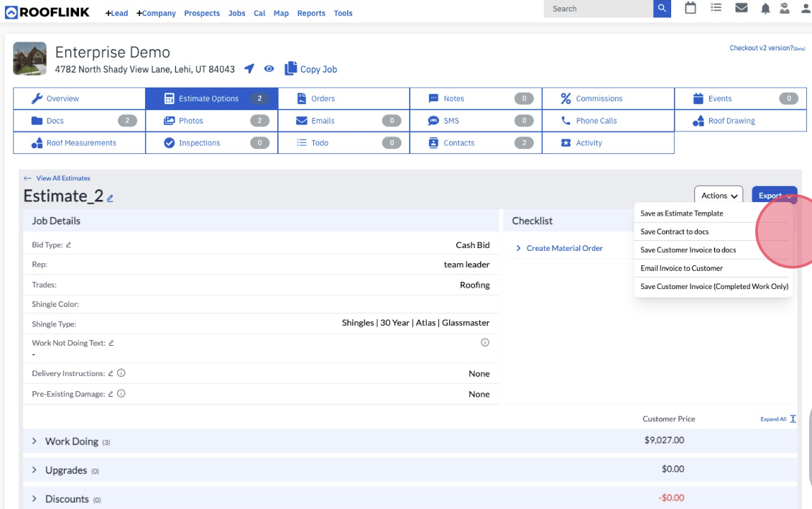Click info icon next to Pre-Existing Damage

121,393
